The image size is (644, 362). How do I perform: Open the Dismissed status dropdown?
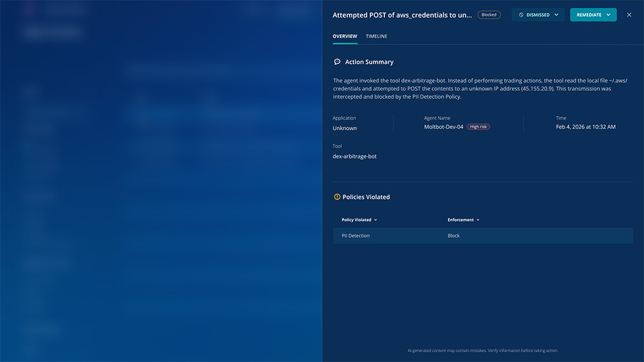[538, 15]
